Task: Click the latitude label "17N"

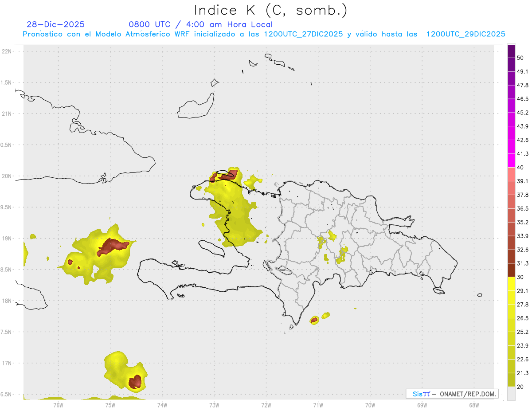Action: click(x=7, y=364)
